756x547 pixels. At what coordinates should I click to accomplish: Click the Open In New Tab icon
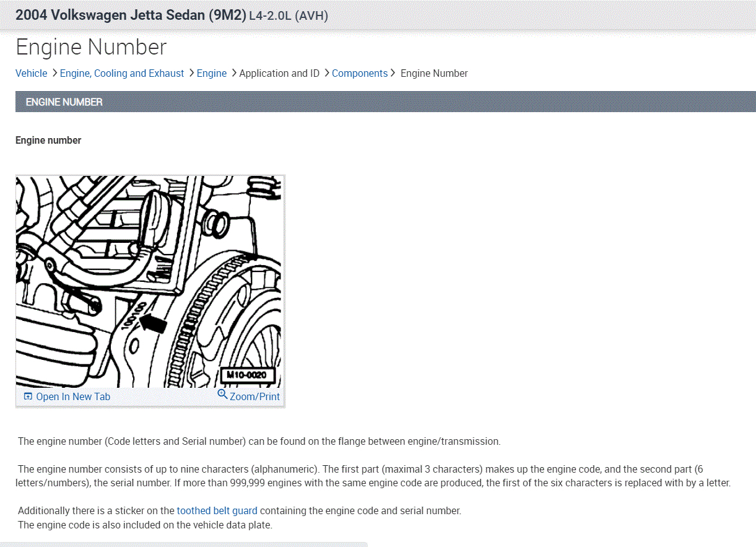pyautogui.click(x=28, y=396)
